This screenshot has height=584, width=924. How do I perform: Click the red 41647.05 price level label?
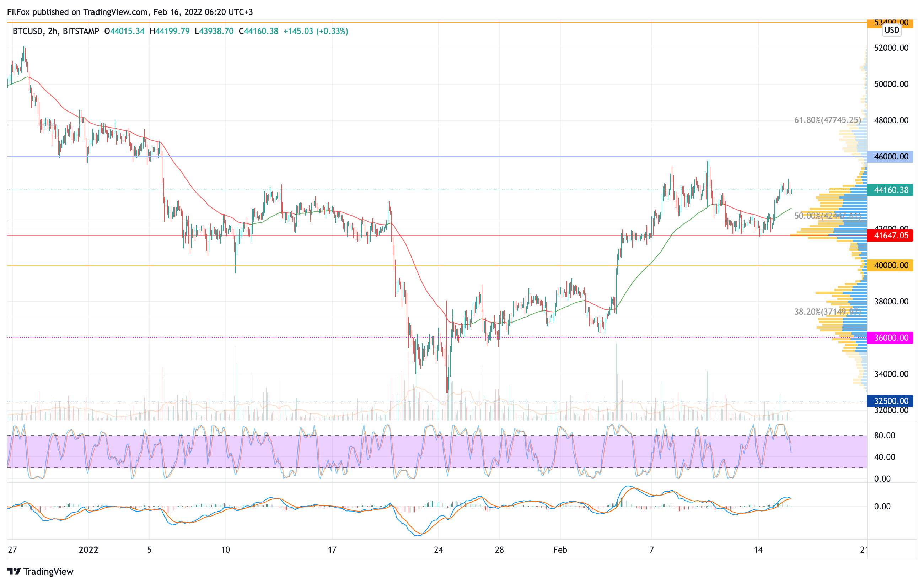890,236
